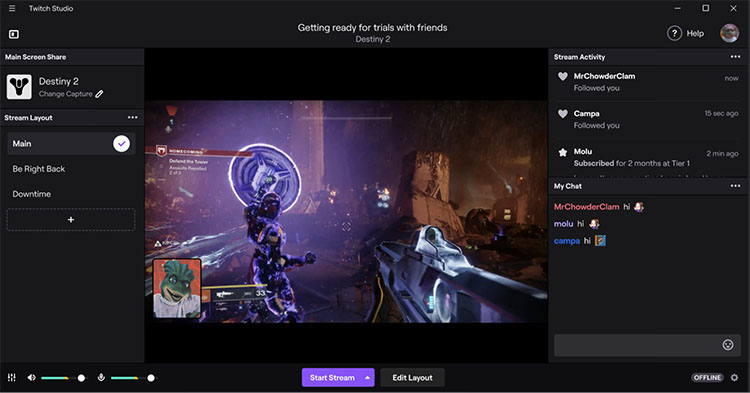Expand the Start Stream dropdown arrow
Screen dimensions: 750x393
pyautogui.click(x=367, y=378)
